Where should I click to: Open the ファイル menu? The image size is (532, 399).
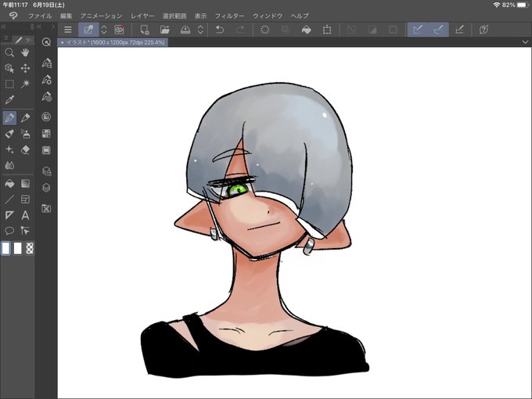[x=40, y=16]
